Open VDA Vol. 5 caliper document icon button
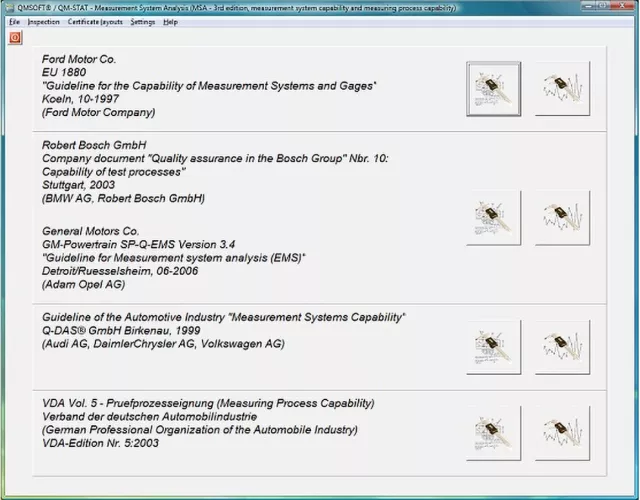This screenshot has height=500, width=640. coord(494,433)
